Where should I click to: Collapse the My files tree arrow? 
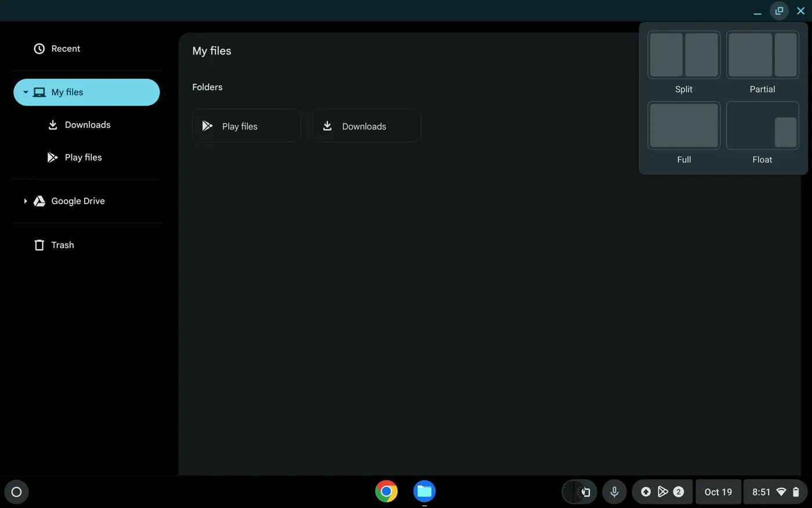click(x=26, y=92)
